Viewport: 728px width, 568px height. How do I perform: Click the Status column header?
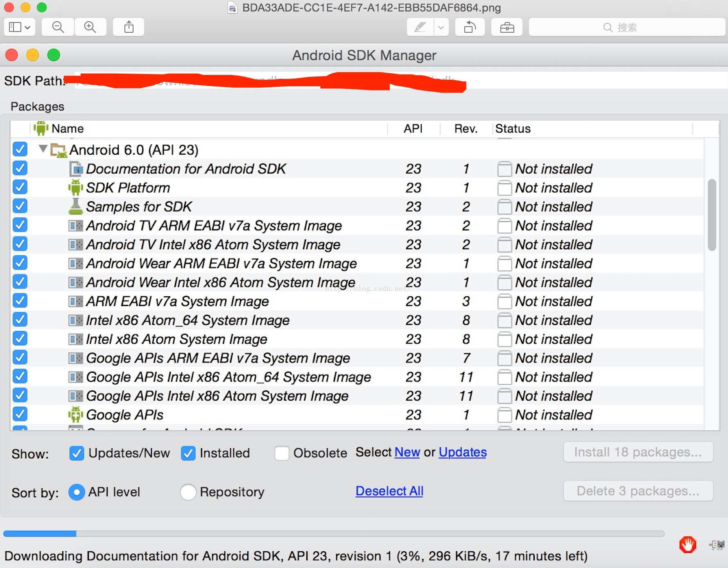coord(592,128)
